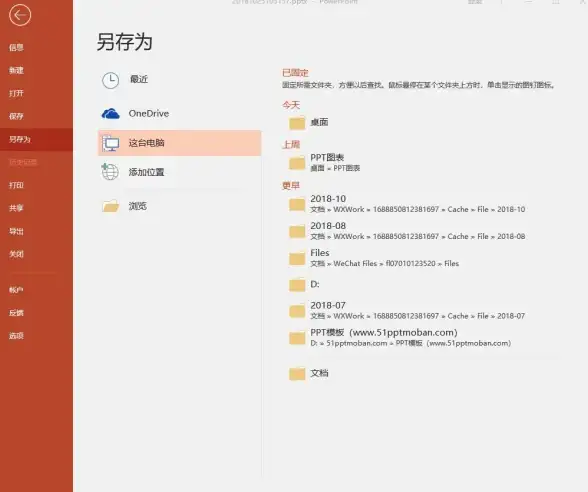Screen dimensions: 588x492
Task: Click the 桌面 folder icon
Action: [x=297, y=123]
